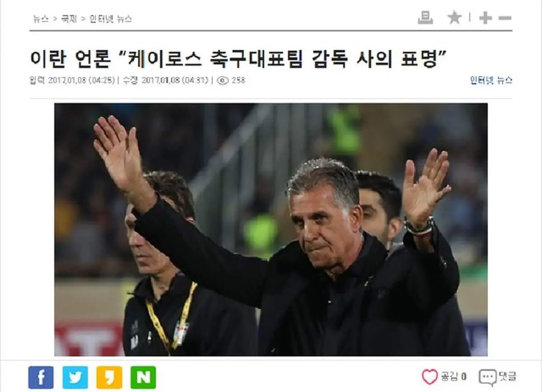Click the 인터넷 뉴스 source link

(x=491, y=80)
